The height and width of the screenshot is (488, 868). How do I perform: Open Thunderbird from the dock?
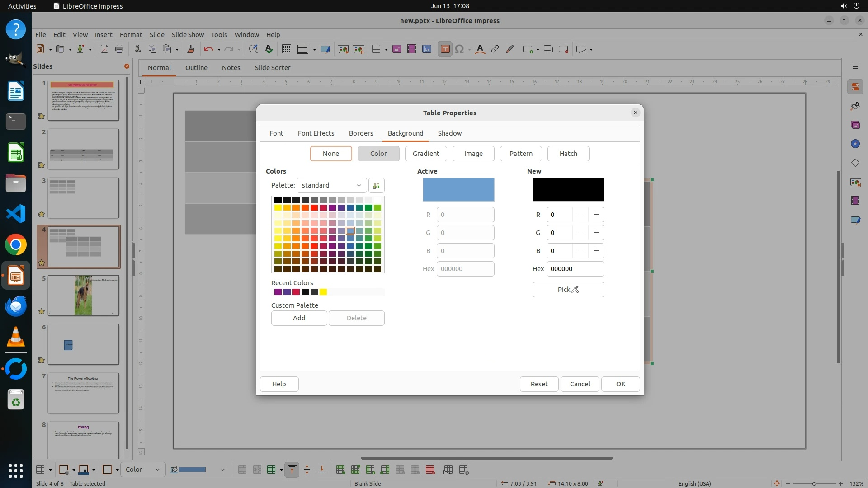click(x=16, y=307)
